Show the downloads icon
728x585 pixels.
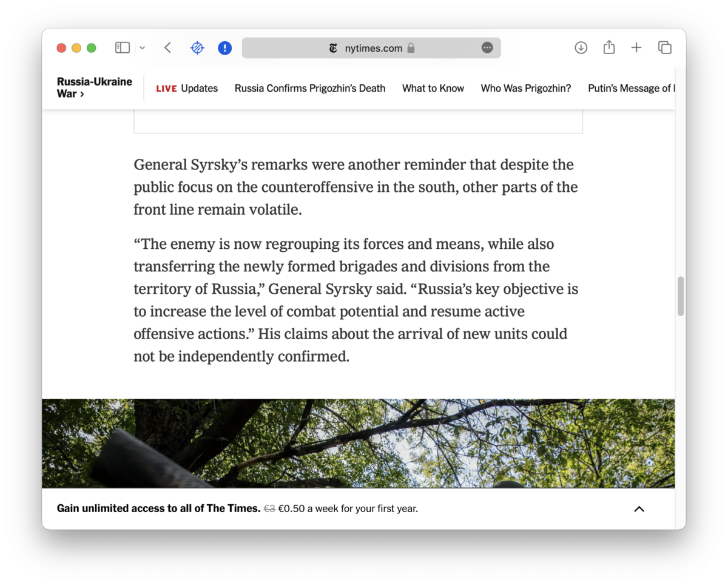tap(581, 48)
